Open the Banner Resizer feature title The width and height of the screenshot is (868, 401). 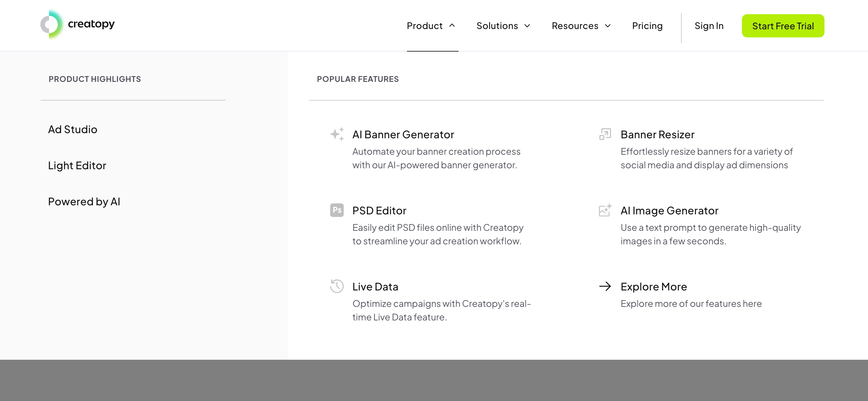tap(657, 134)
